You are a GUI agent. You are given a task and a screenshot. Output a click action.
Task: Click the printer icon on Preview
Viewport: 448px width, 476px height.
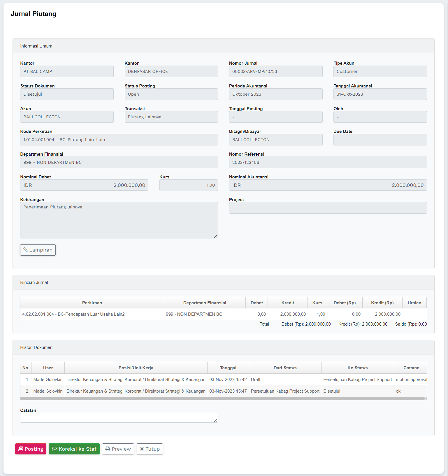108,449
